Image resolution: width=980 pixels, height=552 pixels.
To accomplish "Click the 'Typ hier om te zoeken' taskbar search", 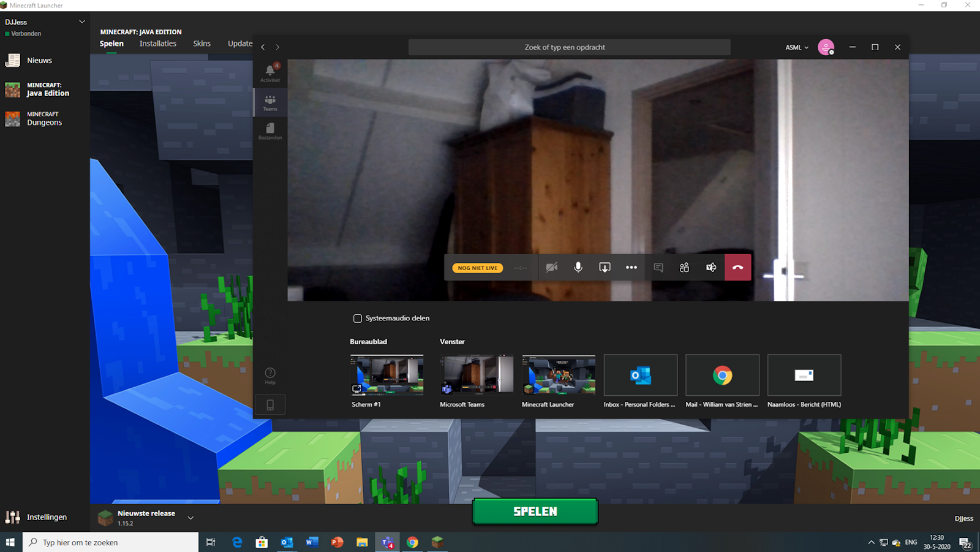I will pyautogui.click(x=111, y=542).
